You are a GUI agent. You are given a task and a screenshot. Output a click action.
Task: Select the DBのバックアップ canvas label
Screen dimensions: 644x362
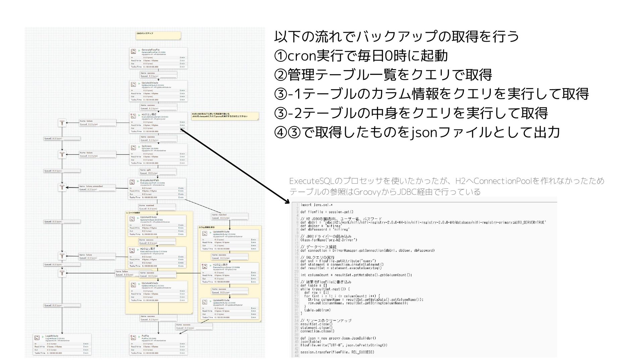[x=158, y=36]
